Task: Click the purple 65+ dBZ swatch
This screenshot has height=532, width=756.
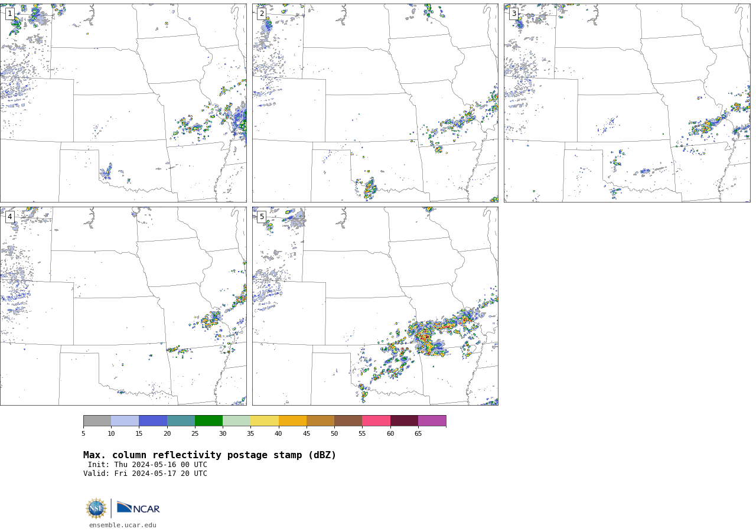Action: point(432,420)
